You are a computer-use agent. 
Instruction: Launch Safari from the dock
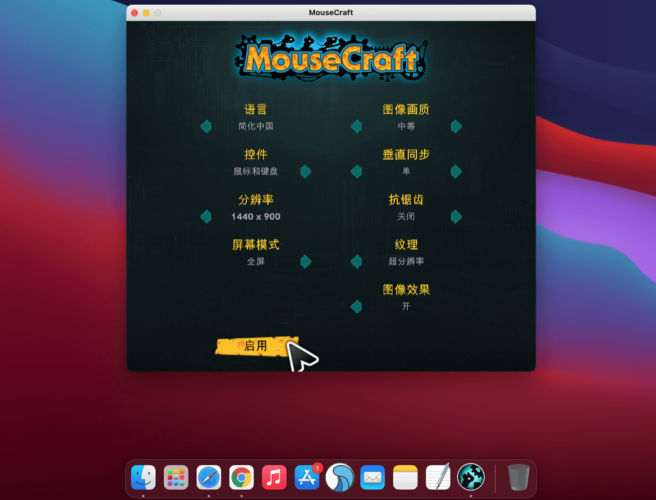(208, 477)
